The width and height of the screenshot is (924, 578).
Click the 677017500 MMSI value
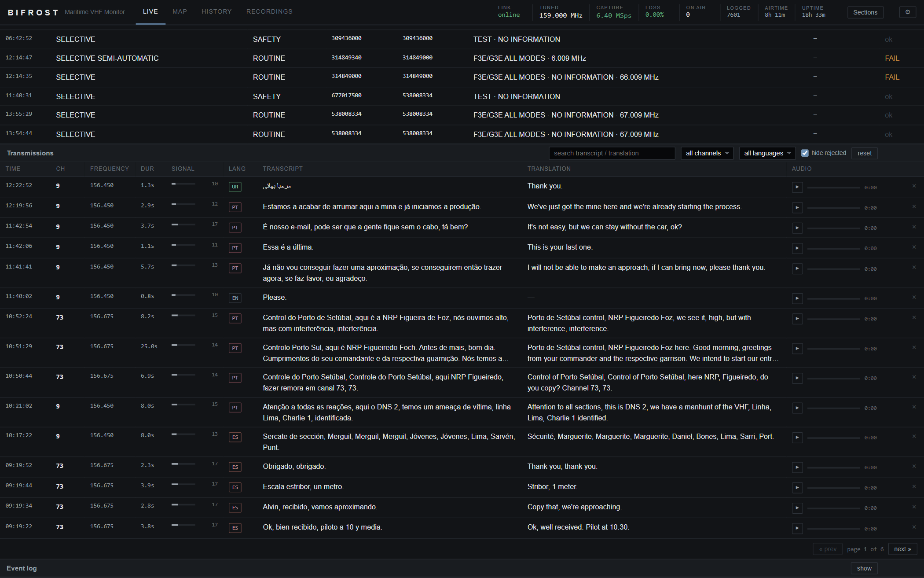click(x=346, y=96)
